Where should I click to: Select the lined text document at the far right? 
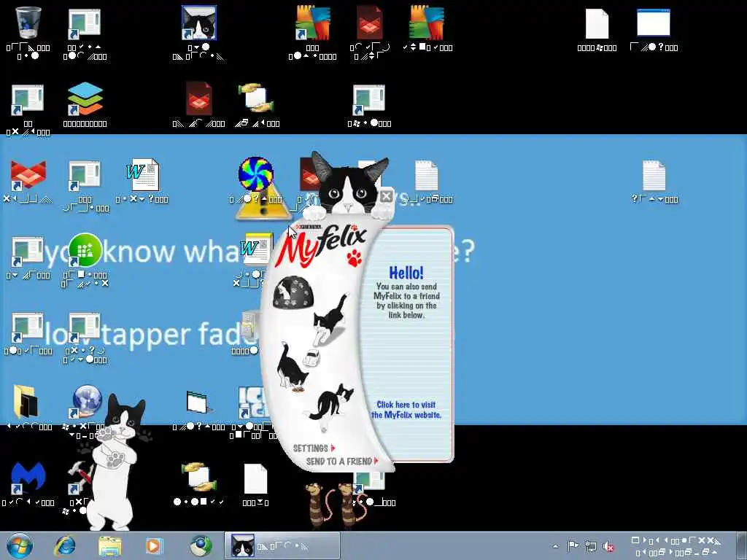(x=654, y=175)
